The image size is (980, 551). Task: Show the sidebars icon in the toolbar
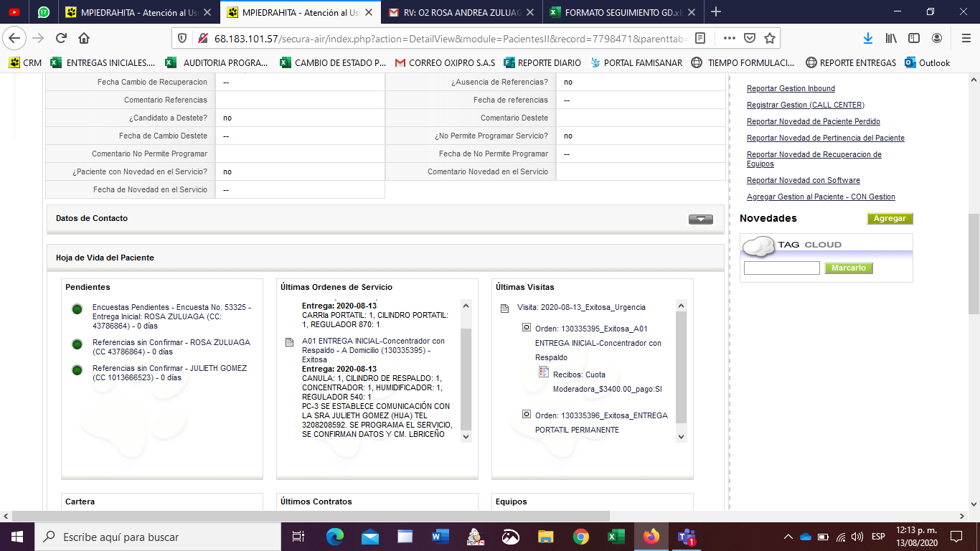click(x=914, y=38)
